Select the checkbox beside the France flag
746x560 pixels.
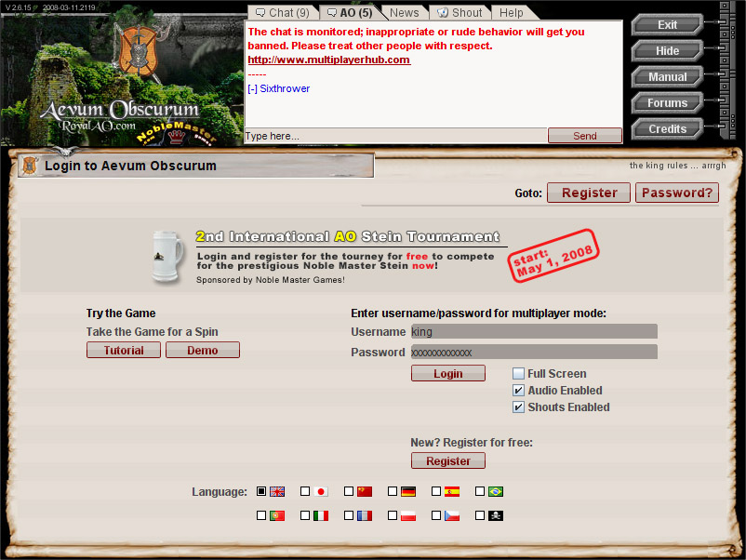349,515
